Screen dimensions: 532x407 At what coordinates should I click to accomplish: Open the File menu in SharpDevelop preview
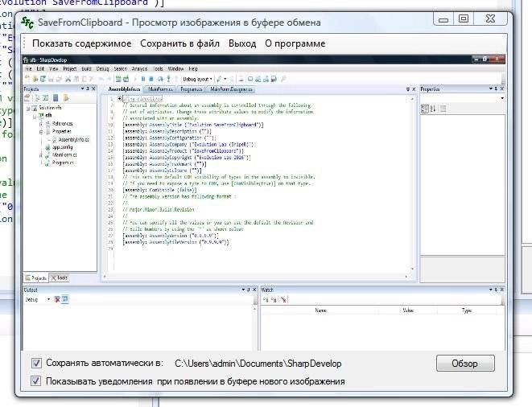(x=28, y=68)
